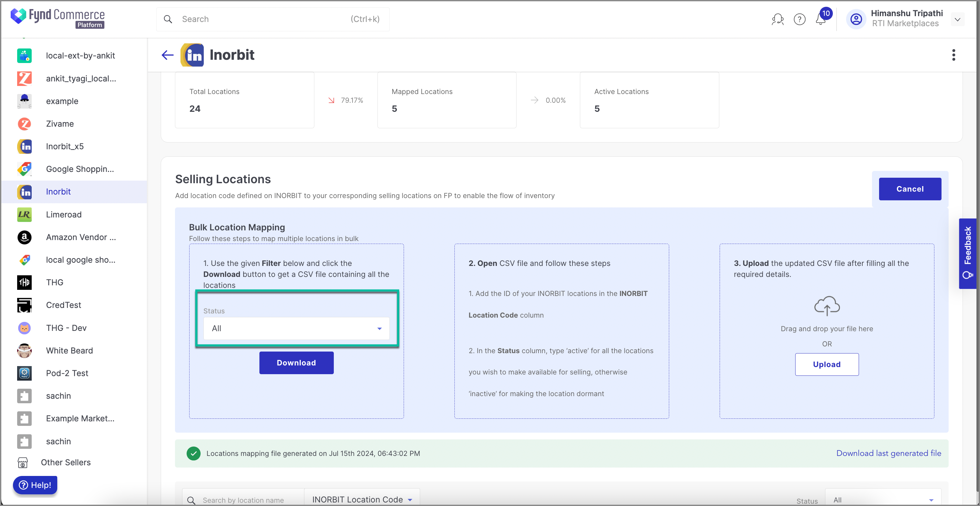Click Download last generated file link
This screenshot has height=506, width=980.
click(x=888, y=453)
